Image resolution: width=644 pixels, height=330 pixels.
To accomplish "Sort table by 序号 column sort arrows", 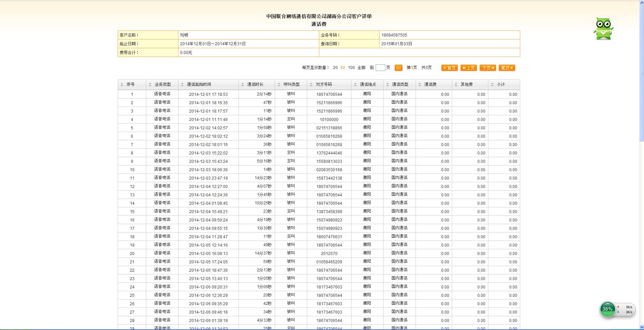I will [122, 85].
